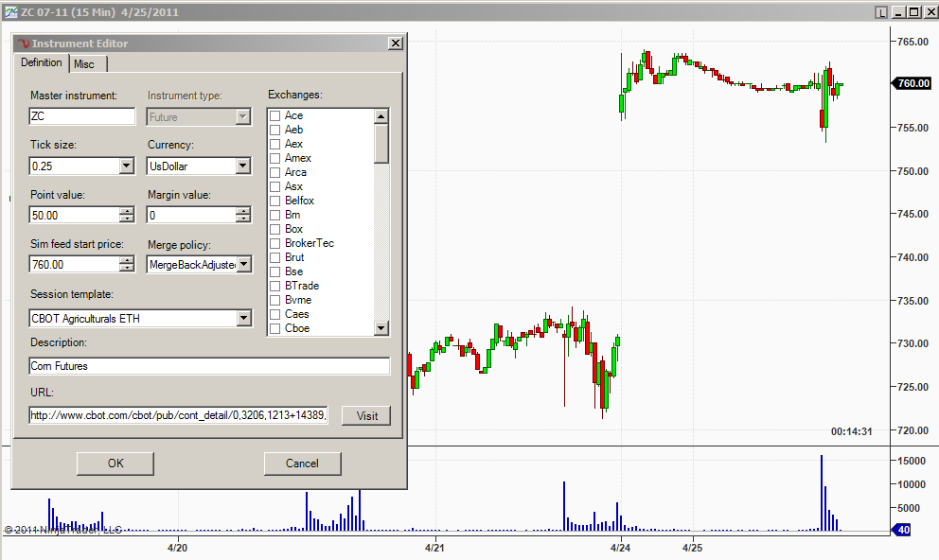Click the 760.00 current price marker

[912, 83]
